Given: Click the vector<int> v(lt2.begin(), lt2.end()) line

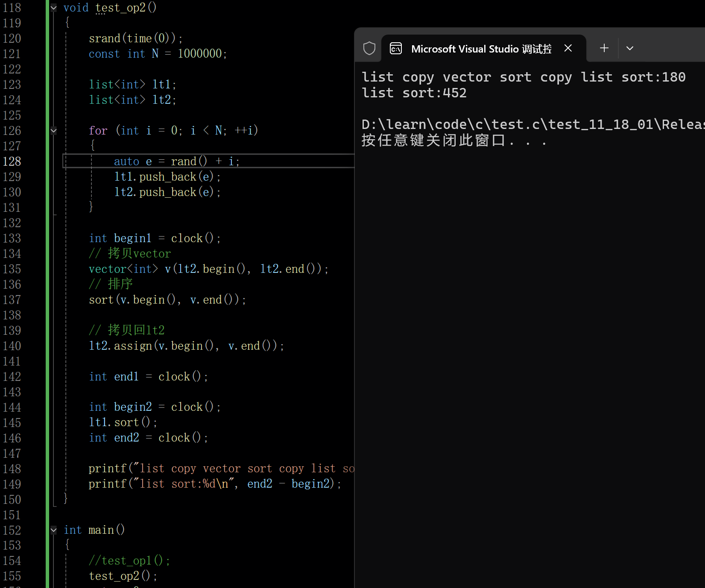Looking at the screenshot, I should tap(209, 269).
